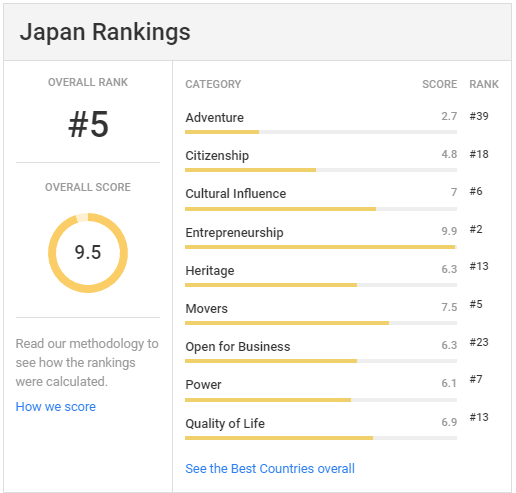Screen dimensions: 516x493
Task: Select the Movers category label
Action: [x=206, y=309]
